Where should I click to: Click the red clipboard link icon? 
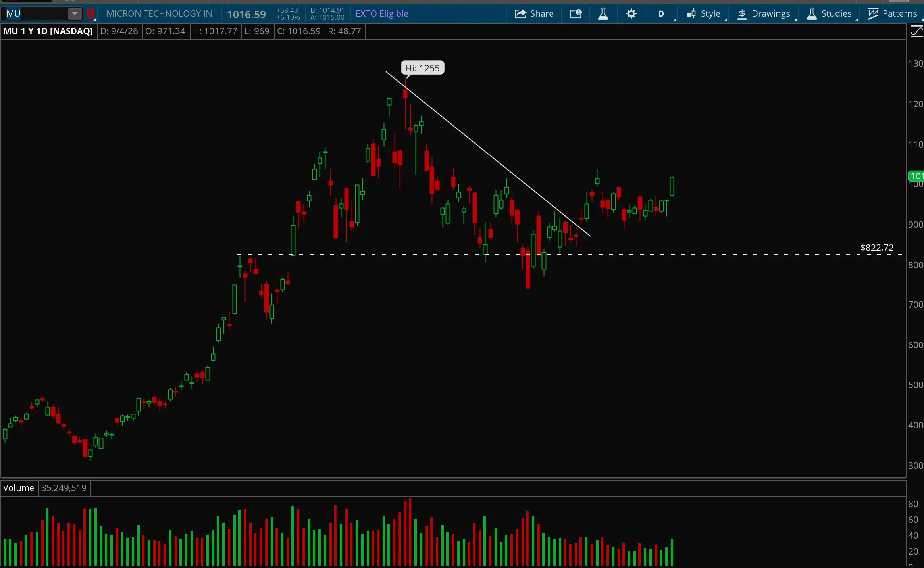click(90, 14)
